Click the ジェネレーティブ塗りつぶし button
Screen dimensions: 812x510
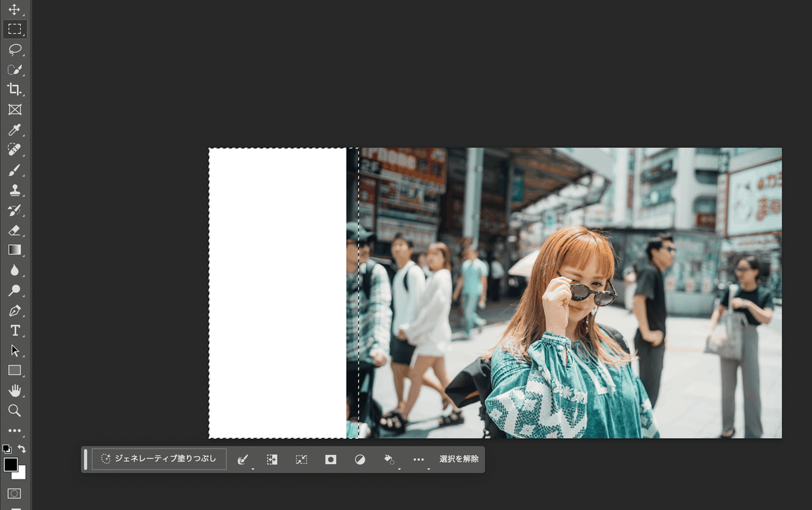[159, 459]
